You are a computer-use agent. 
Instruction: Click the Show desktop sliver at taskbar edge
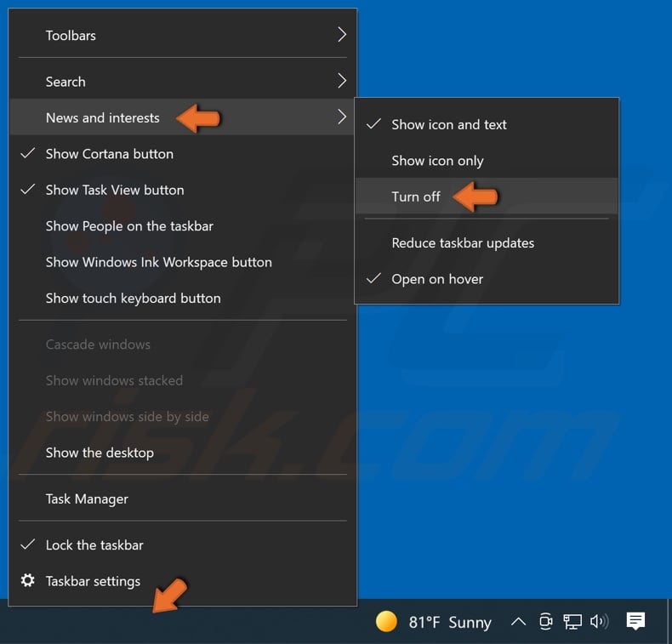tap(669, 621)
